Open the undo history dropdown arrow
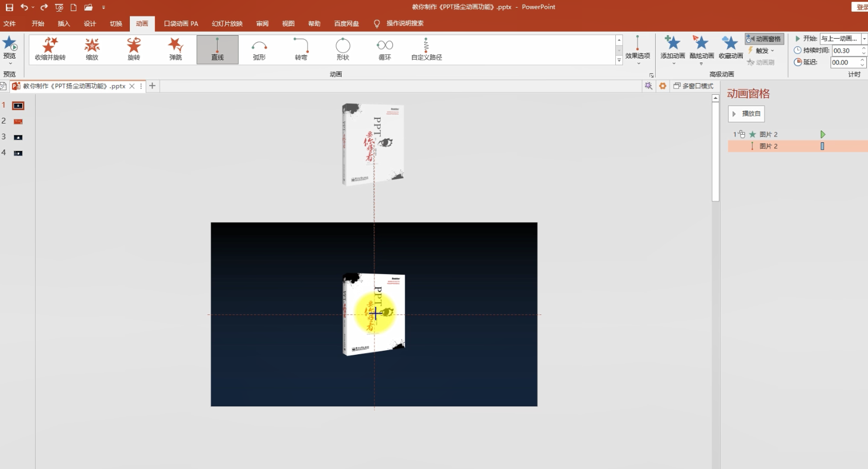The image size is (868, 469). pyautogui.click(x=33, y=7)
